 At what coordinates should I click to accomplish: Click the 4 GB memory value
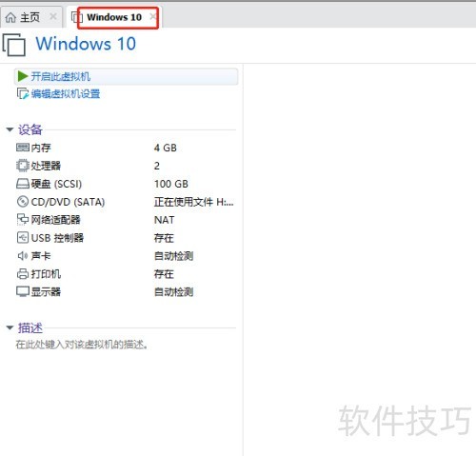click(x=166, y=148)
